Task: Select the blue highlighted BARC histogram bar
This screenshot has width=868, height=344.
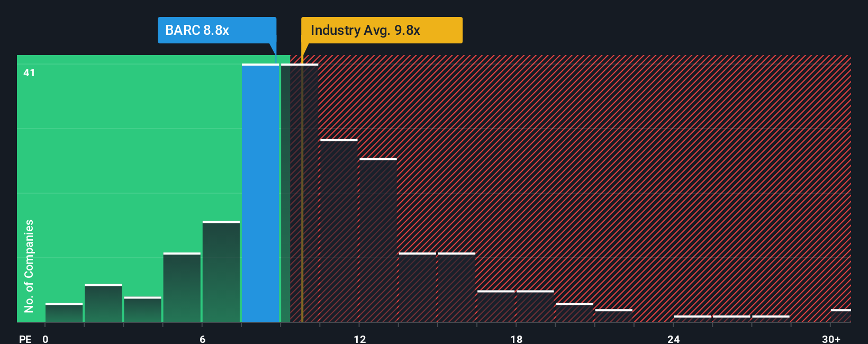Action: point(260,193)
